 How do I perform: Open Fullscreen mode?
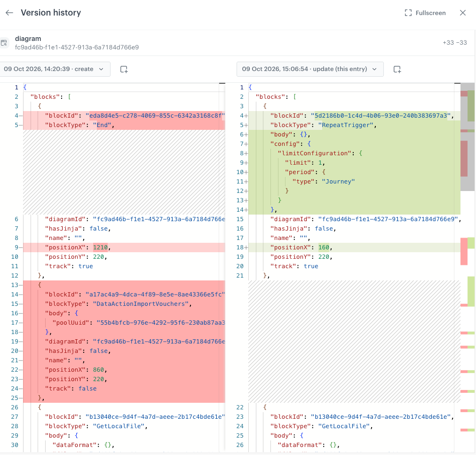tap(425, 13)
